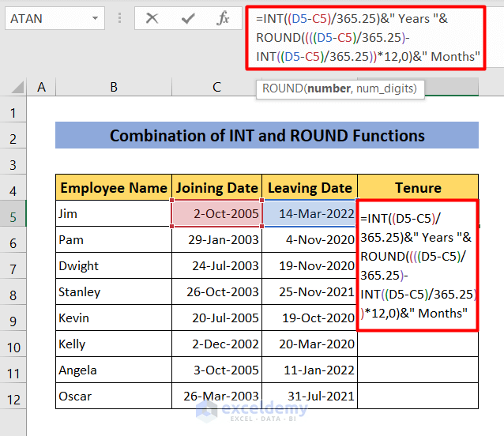
Task: Click joining date 2-Dec-2002
Action: [217, 344]
